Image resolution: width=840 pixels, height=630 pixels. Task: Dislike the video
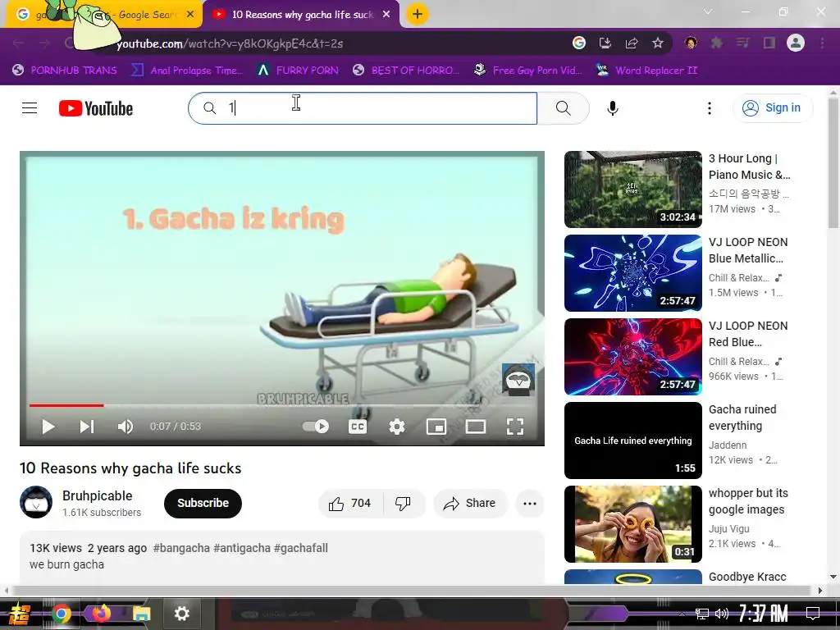point(404,503)
